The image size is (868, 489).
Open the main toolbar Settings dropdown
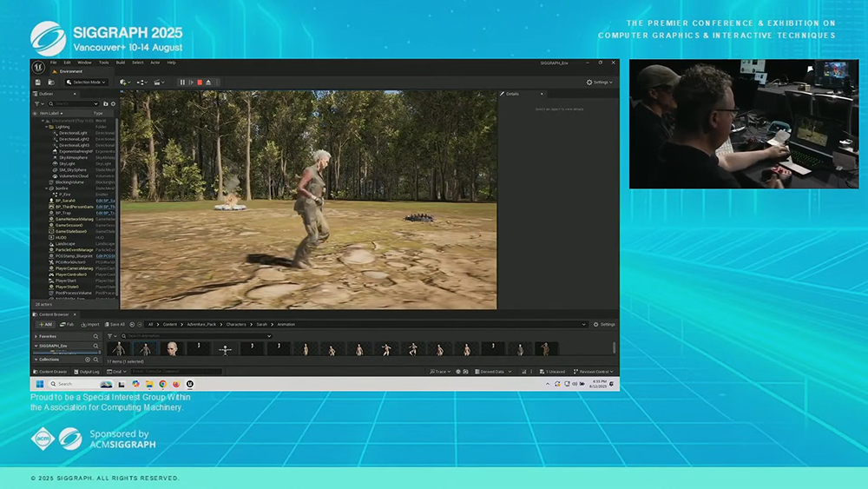[600, 82]
